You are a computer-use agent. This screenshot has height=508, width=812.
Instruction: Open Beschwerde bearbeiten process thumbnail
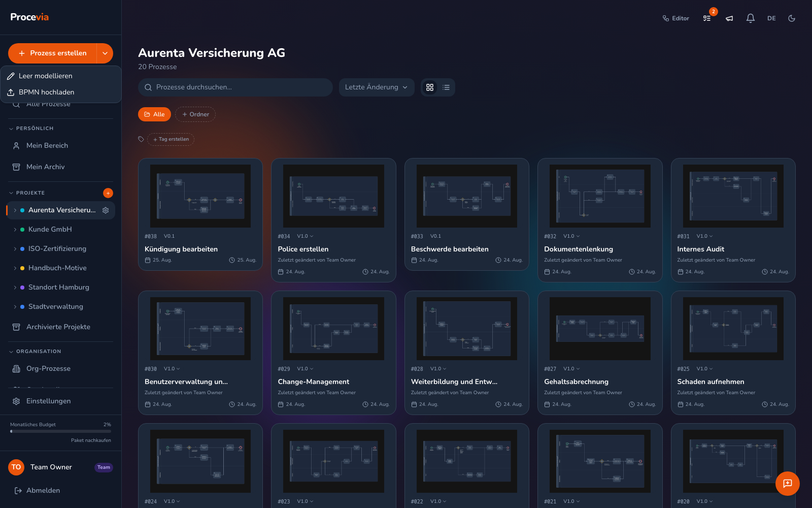(x=467, y=196)
